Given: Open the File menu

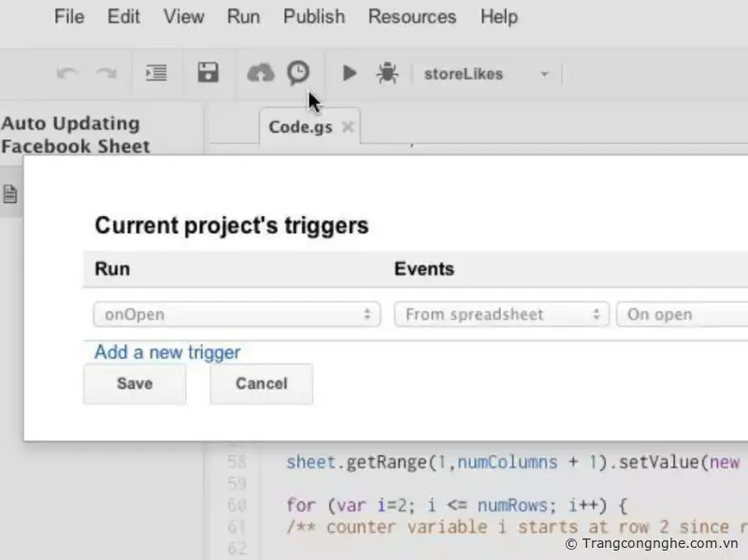Looking at the screenshot, I should (x=69, y=17).
